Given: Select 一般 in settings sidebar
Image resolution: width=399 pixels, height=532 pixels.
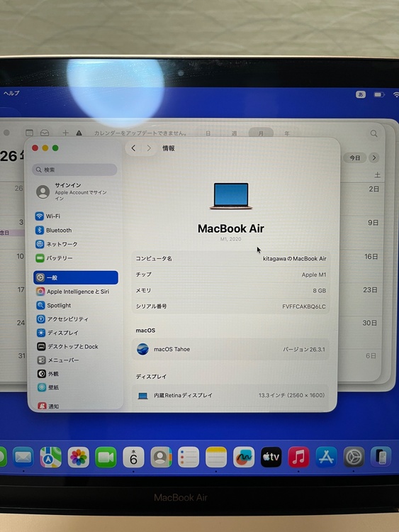Looking at the screenshot, I should (x=76, y=277).
